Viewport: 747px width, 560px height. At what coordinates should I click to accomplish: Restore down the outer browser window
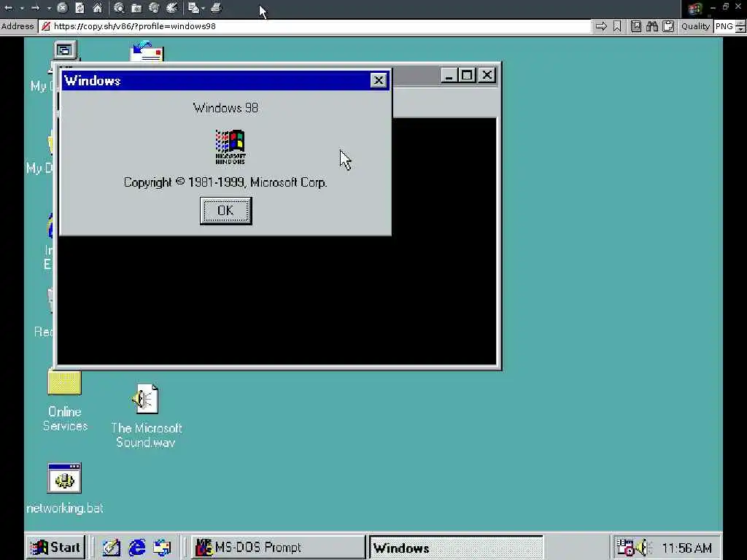[726, 7]
